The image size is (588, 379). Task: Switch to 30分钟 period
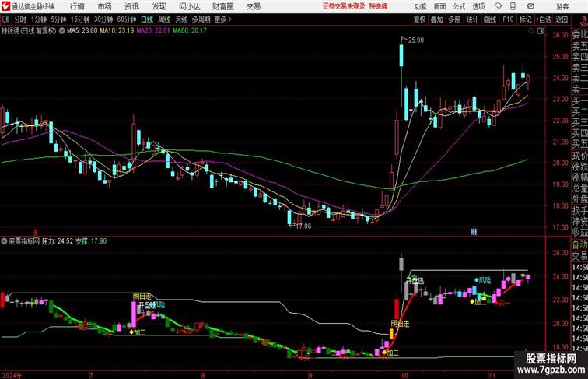(103, 19)
